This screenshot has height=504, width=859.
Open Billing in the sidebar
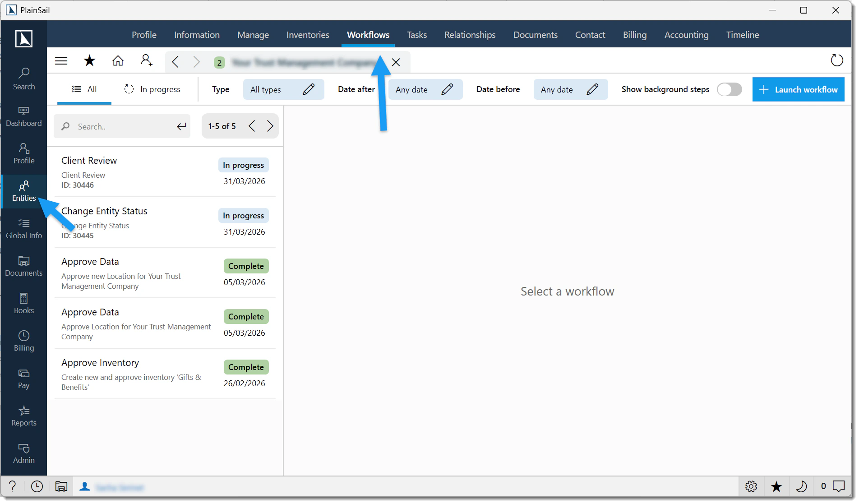point(23,341)
